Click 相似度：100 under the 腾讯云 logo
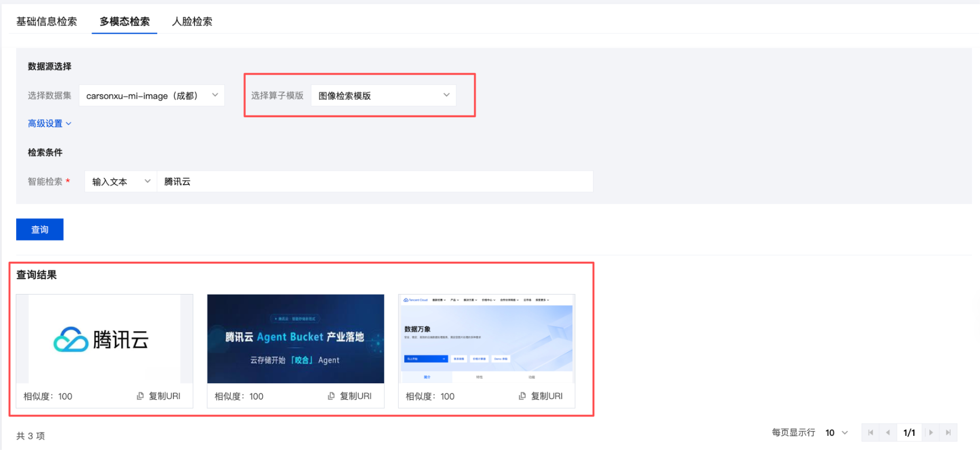The width and height of the screenshot is (980, 450). (x=48, y=396)
